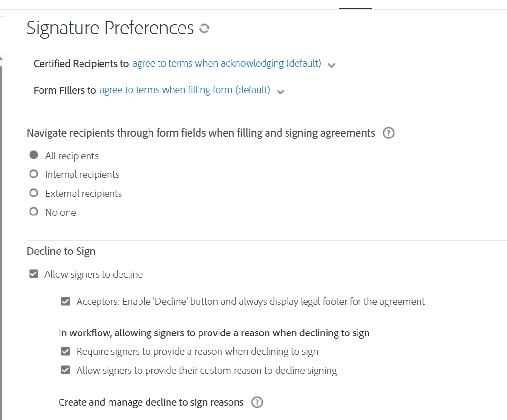Uncheck Allow signers to decline
This screenshot has width=507, height=420.
point(33,274)
